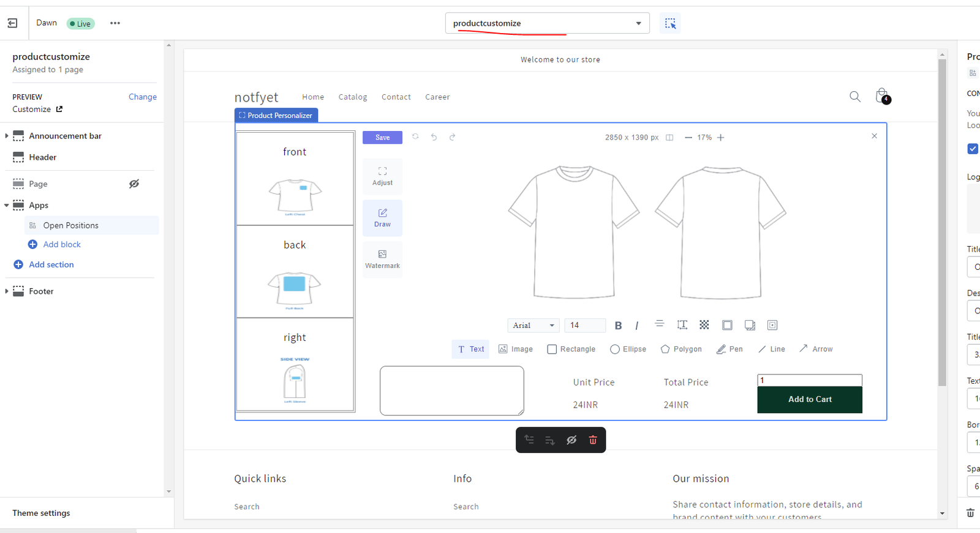
Task: Toggle the checked checkbox in right panel
Action: coord(973,149)
